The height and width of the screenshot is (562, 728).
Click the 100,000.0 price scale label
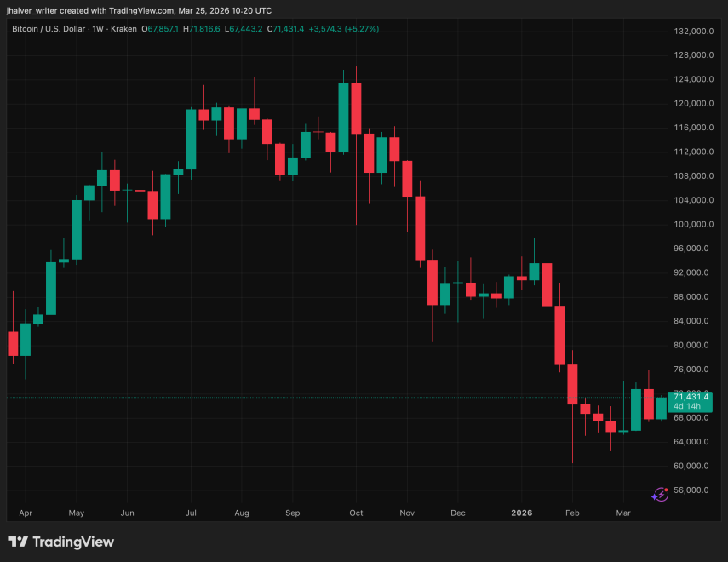pos(692,225)
